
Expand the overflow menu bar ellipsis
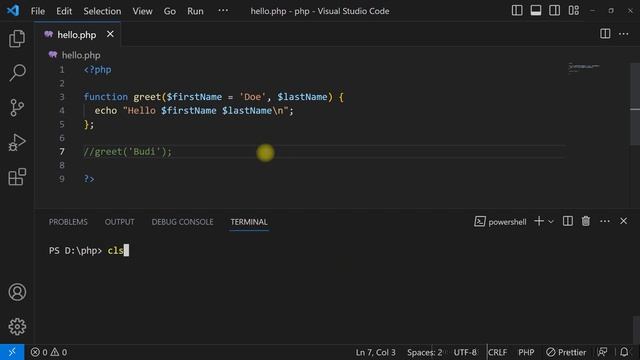coord(223,11)
